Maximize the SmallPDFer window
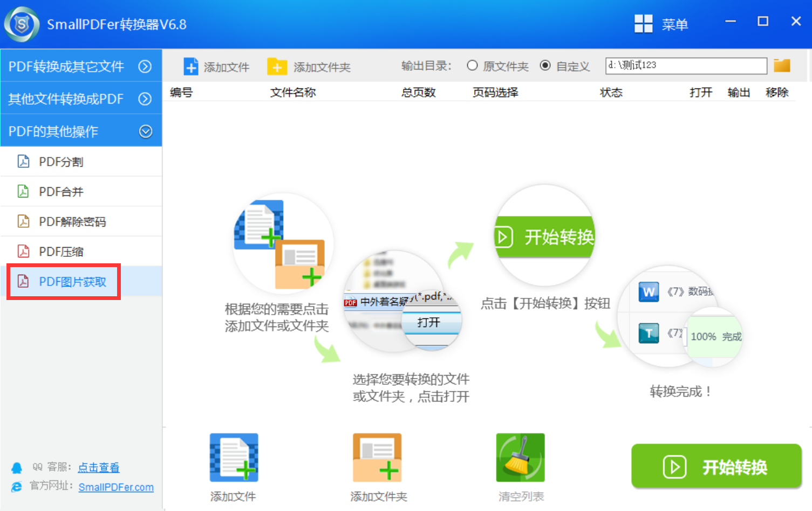812x511 pixels. (763, 22)
